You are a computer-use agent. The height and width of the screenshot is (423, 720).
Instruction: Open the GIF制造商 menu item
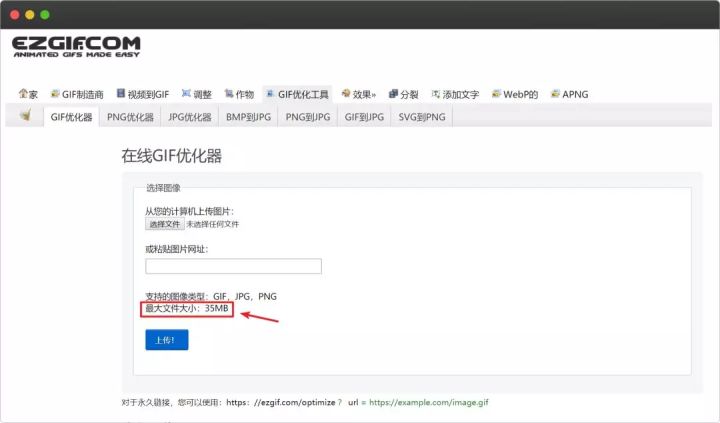77,94
